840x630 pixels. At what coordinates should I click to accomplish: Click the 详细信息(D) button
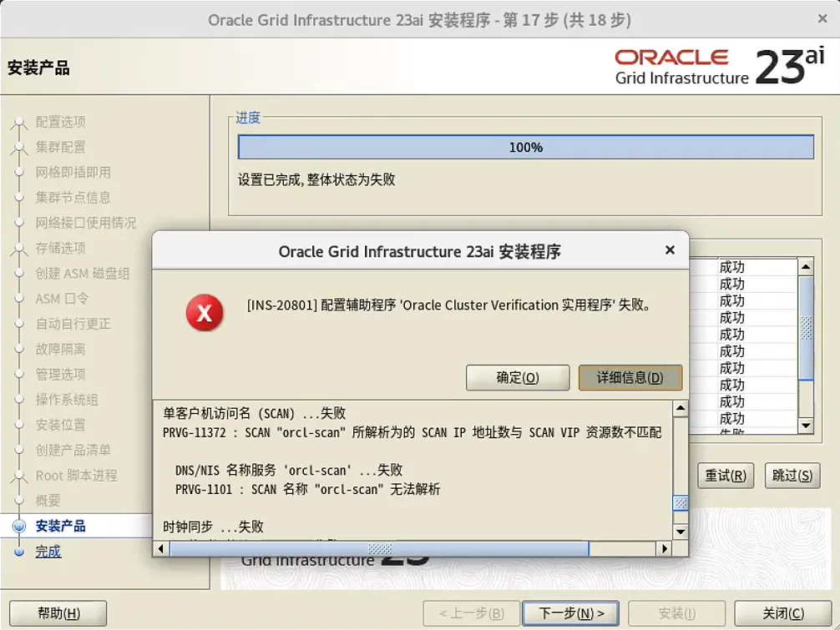click(x=630, y=377)
